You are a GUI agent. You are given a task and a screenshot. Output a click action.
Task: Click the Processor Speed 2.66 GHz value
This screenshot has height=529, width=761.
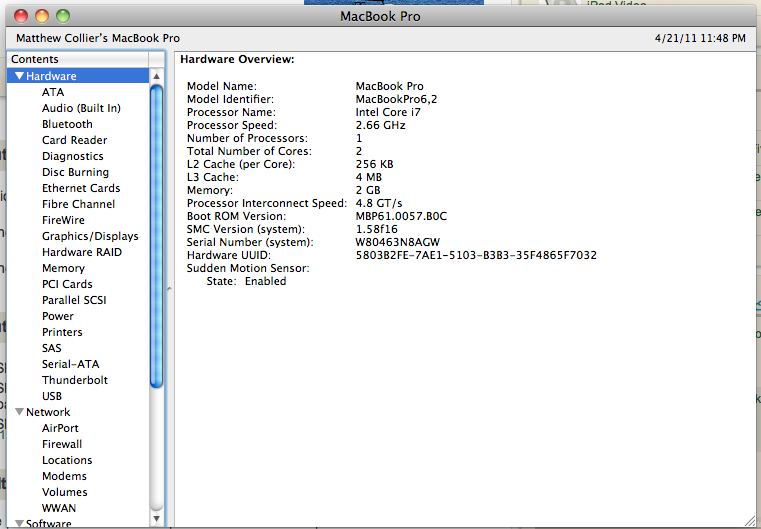(x=380, y=125)
